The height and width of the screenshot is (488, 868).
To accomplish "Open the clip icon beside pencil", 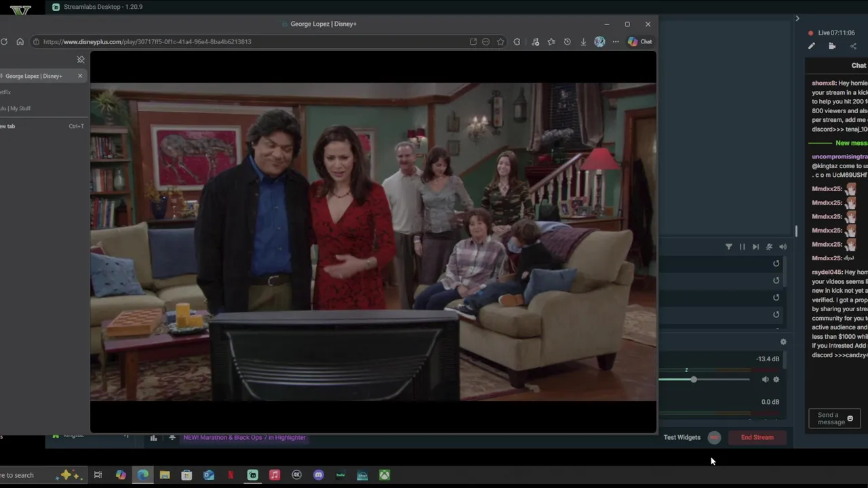I will coord(832,46).
